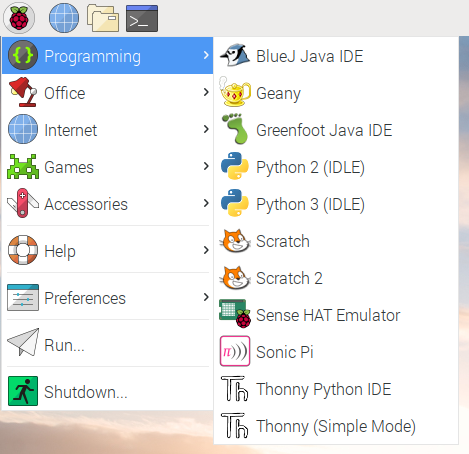469x454 pixels.
Task: Expand the Accessories submenu arrow
Action: 206,203
